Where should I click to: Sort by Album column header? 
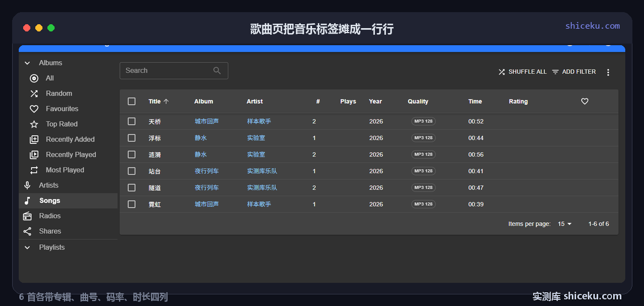203,101
